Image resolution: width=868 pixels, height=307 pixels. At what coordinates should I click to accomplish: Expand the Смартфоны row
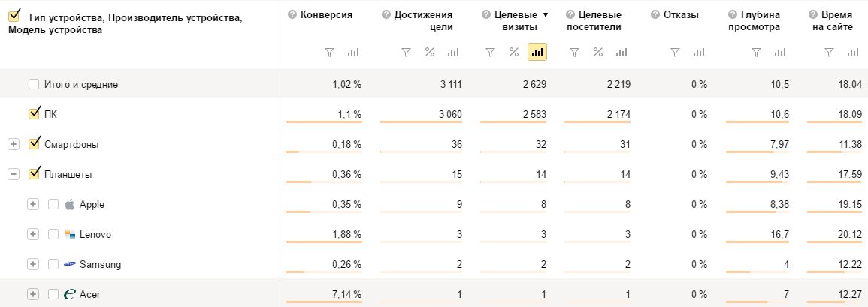[x=14, y=144]
